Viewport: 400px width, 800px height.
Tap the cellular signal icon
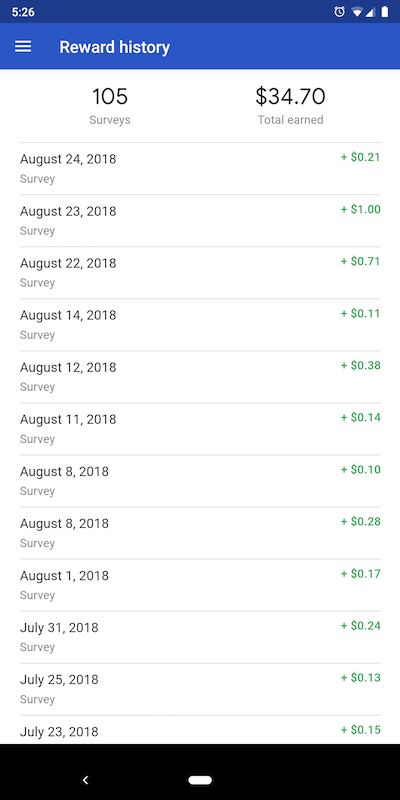click(x=370, y=12)
